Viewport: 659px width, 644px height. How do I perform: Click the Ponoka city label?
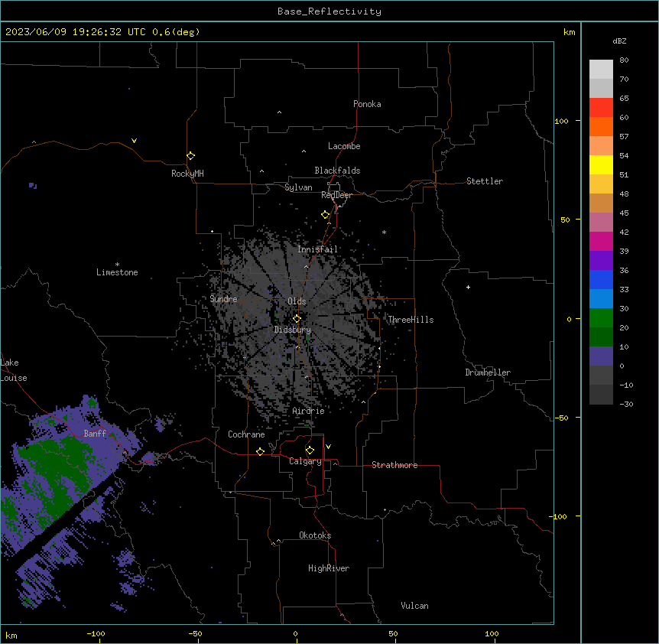(x=367, y=104)
